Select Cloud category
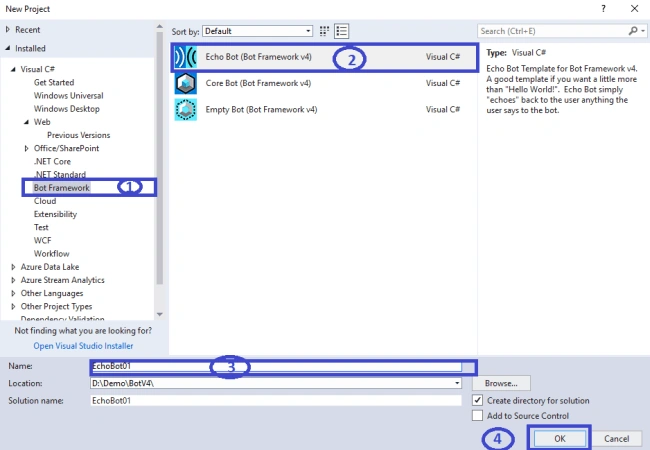Screen dimensions: 650x450 45,201
